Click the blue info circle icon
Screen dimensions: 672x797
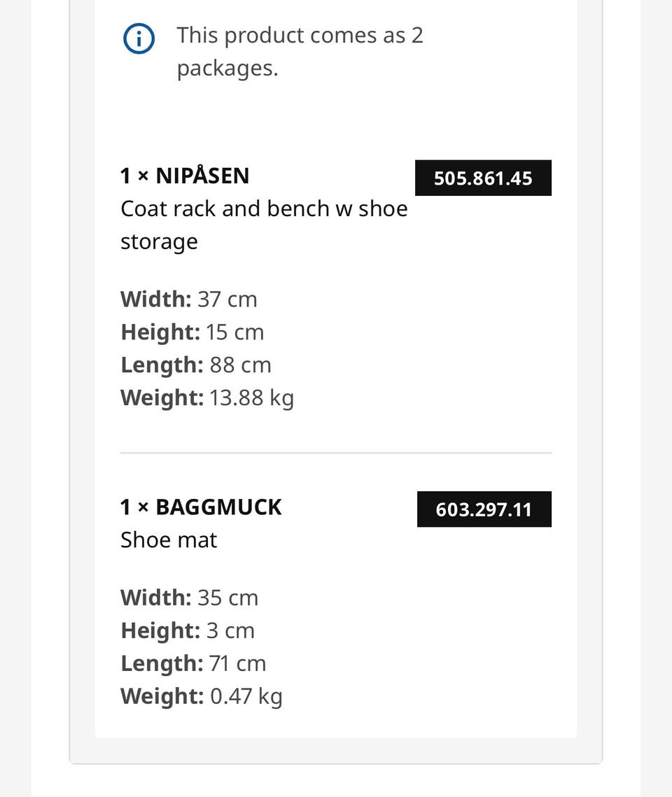coord(139,38)
